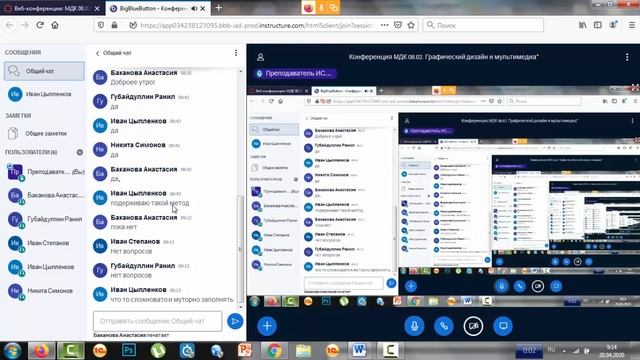Screen dimensions: 640x360
Task: Leave audio using the phone button
Action: pyautogui.click(x=444, y=326)
